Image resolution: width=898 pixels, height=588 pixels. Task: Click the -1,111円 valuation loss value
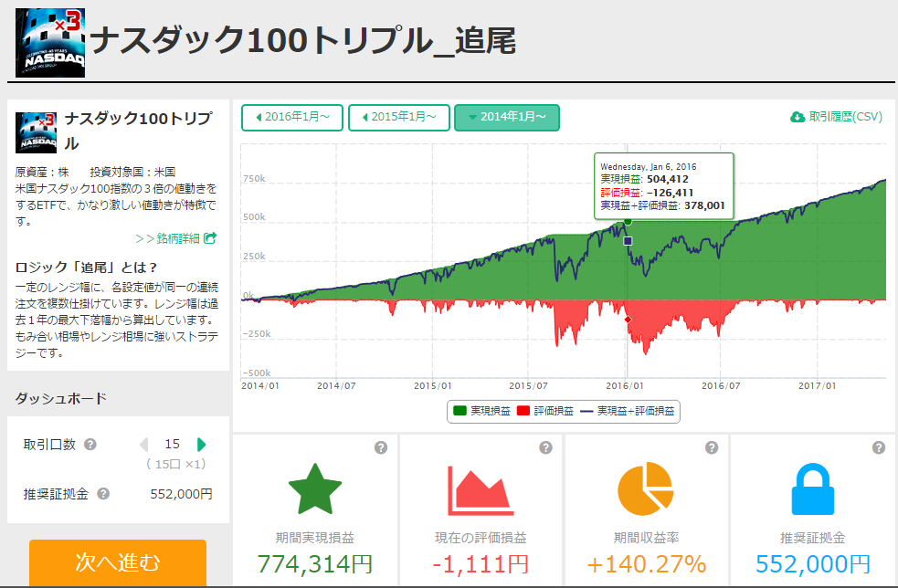pos(481,564)
